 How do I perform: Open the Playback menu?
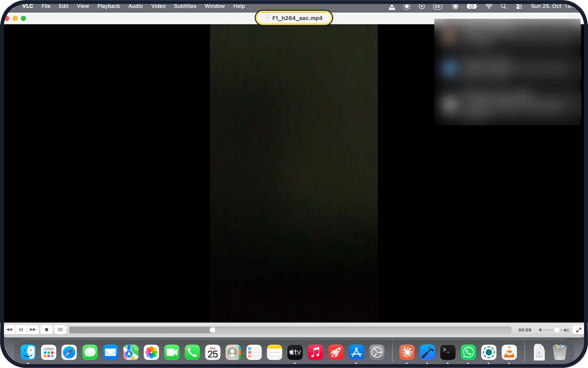[109, 6]
